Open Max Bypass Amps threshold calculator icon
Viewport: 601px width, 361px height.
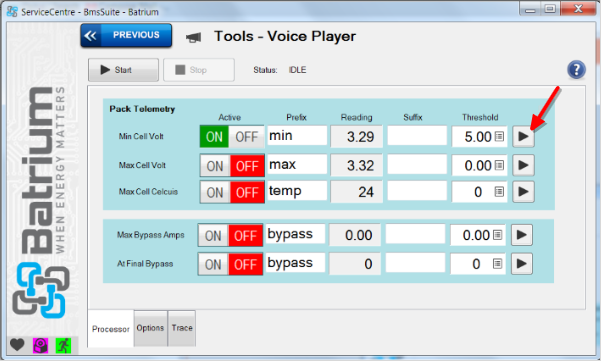(x=498, y=235)
